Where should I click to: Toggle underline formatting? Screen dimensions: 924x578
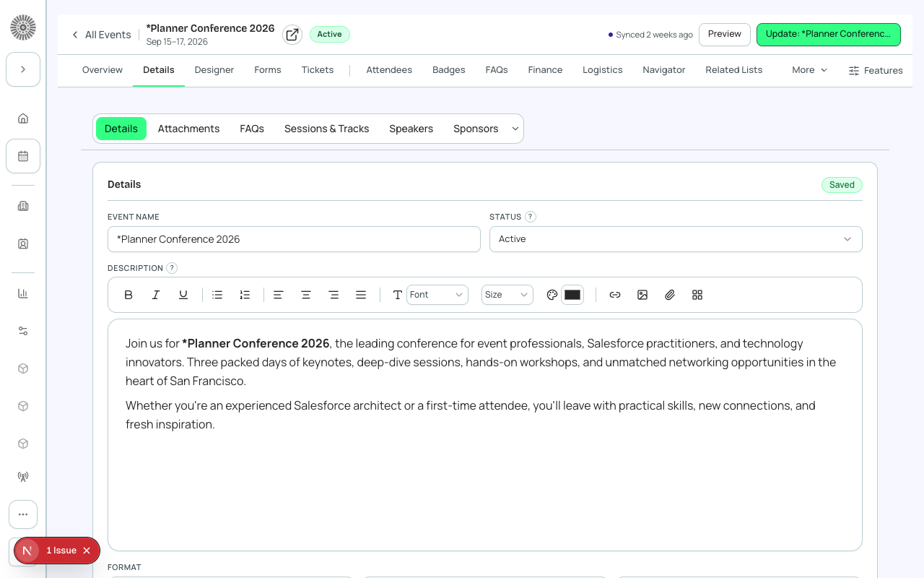coord(183,295)
